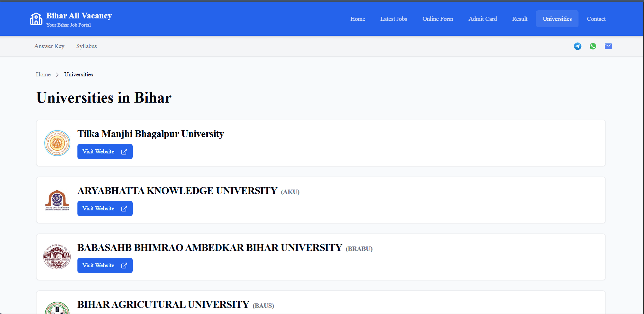Open the Home menu item

[x=357, y=19]
